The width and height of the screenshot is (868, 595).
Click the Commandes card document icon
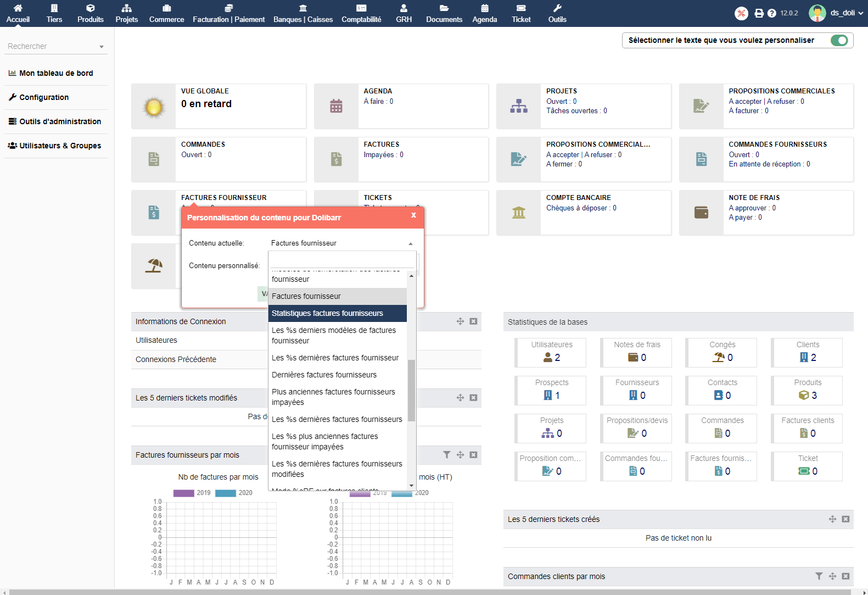tap(154, 159)
